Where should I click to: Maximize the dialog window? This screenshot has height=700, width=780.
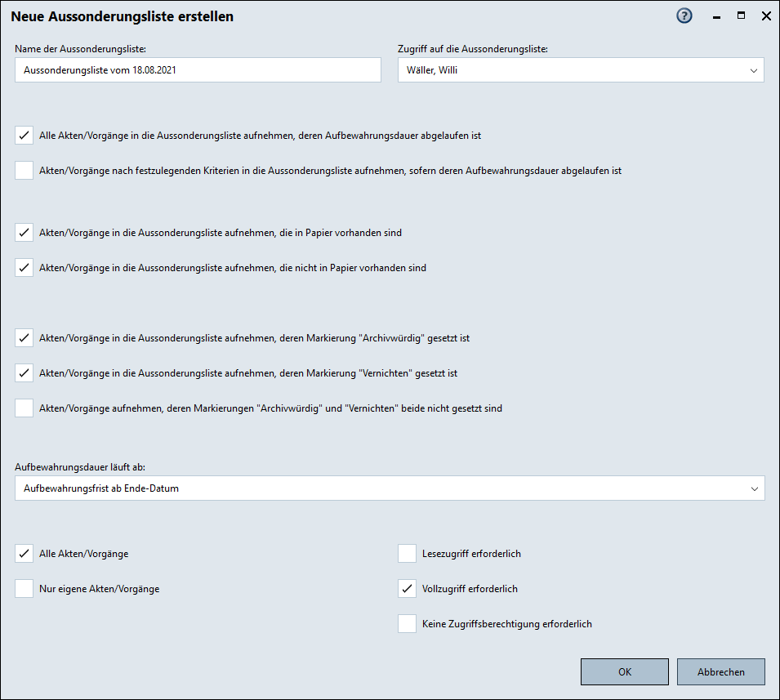(x=741, y=16)
